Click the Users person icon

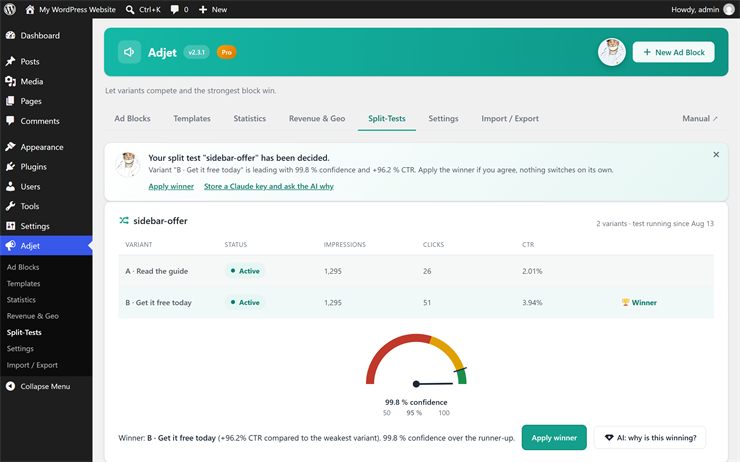[10, 186]
